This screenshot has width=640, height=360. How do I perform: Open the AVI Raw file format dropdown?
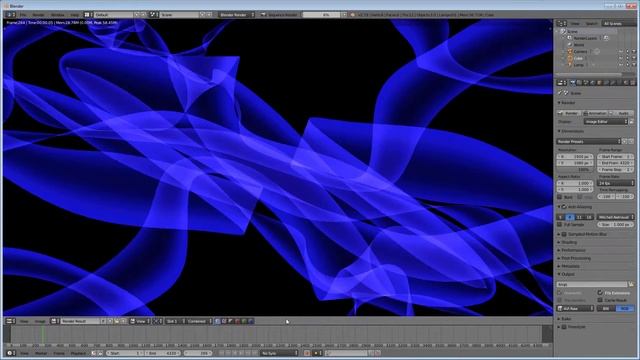575,309
